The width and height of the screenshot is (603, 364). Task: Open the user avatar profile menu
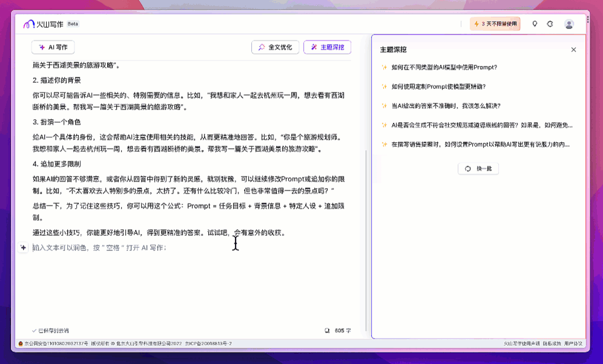(x=569, y=24)
